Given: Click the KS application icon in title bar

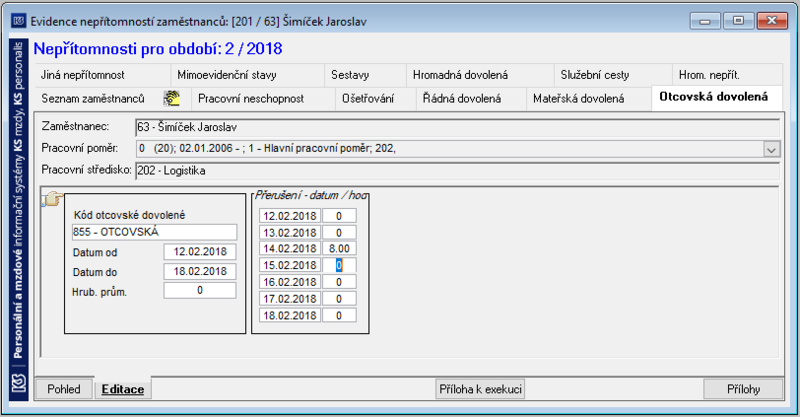Looking at the screenshot, I should click(x=19, y=21).
